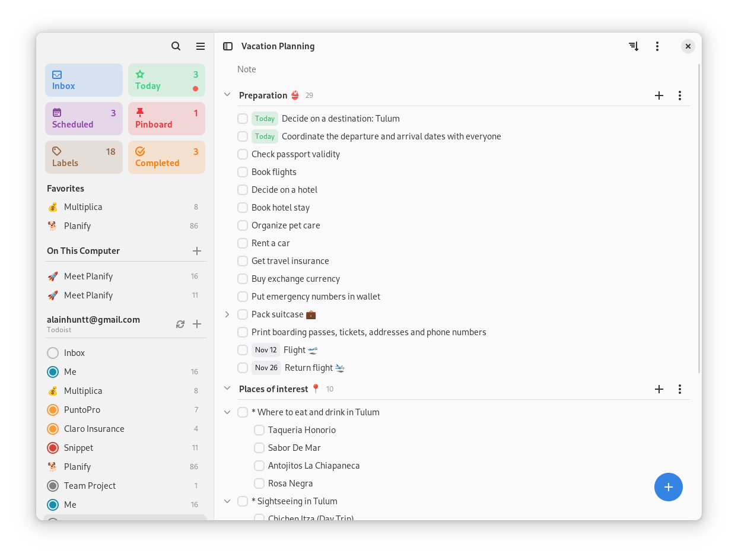Check off 'Taqueria Honorio'

[259, 429]
